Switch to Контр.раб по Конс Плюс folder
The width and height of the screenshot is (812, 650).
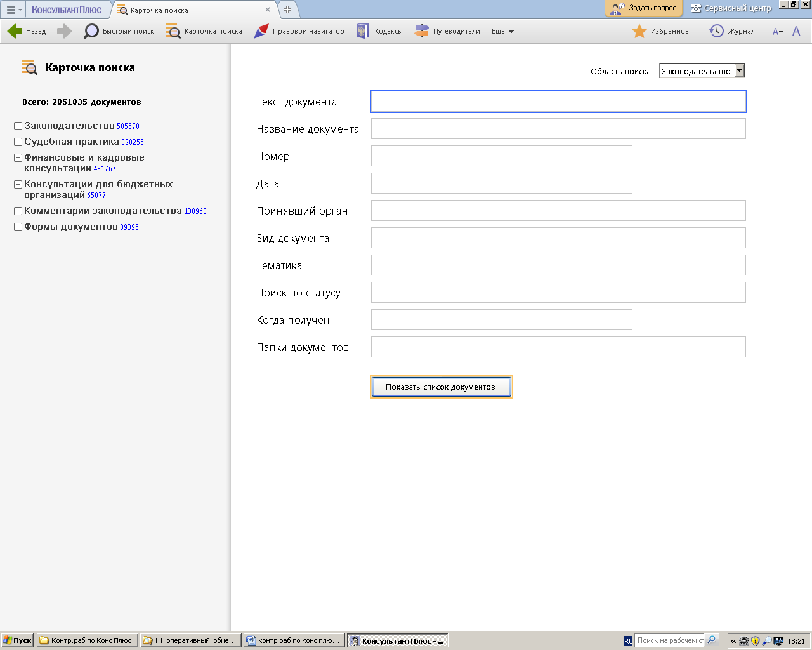87,640
